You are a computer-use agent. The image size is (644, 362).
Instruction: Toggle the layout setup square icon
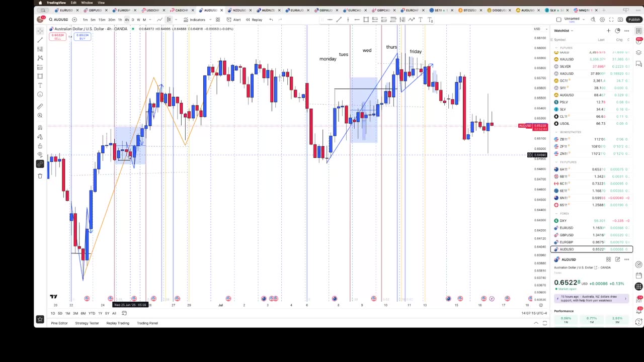point(558,20)
